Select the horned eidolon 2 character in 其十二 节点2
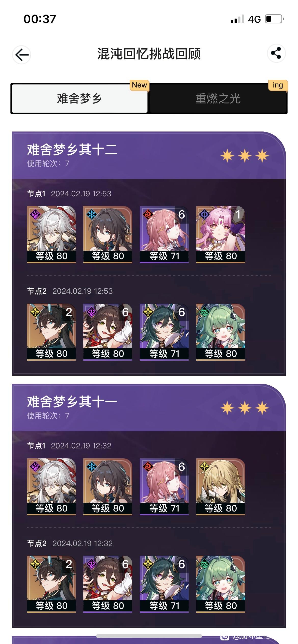 51,332
